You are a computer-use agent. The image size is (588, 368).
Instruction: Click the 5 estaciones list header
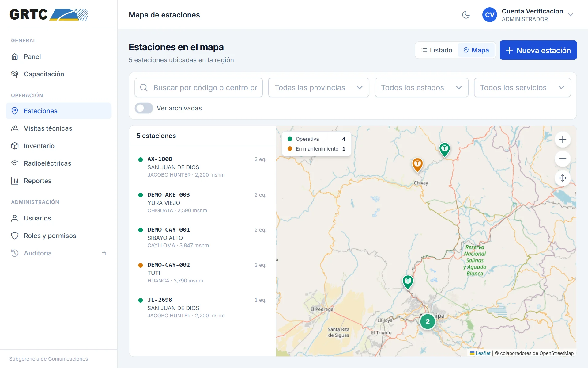pos(156,136)
